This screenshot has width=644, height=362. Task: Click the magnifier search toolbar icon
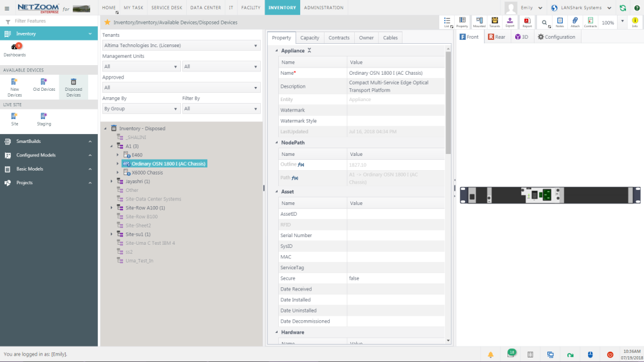(545, 23)
